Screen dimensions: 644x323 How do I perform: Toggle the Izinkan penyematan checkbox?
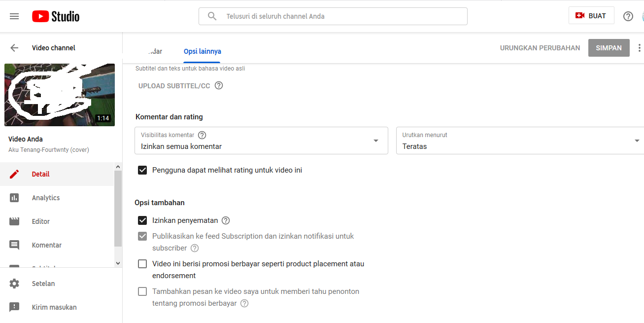point(142,220)
